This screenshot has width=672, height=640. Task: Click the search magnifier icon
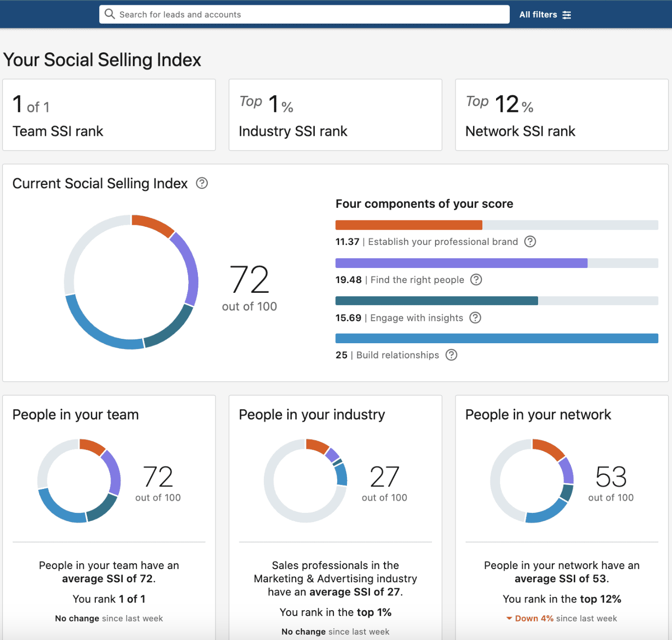tap(110, 14)
